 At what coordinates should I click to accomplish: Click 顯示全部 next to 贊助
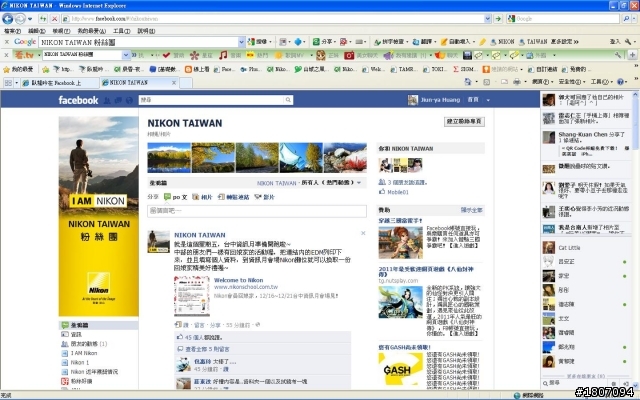click(x=471, y=210)
